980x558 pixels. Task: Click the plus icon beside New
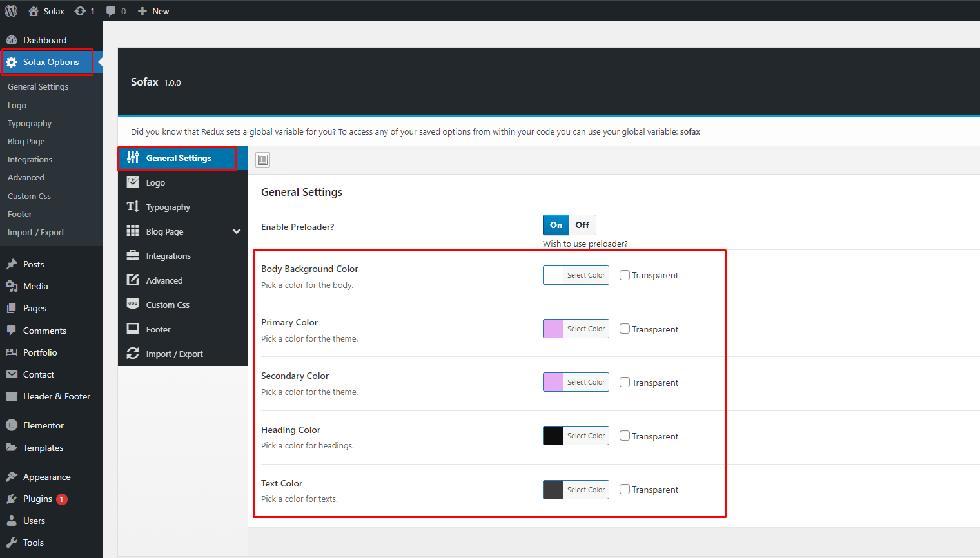pos(142,11)
